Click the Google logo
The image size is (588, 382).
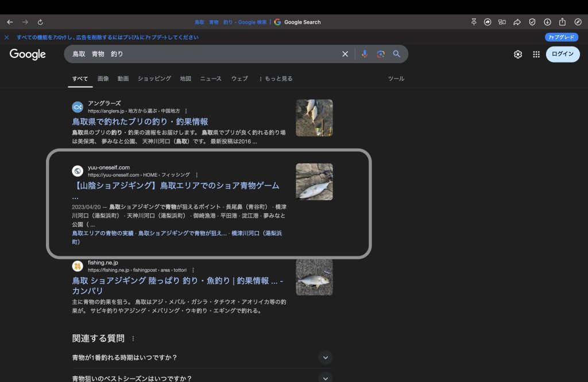tap(28, 54)
